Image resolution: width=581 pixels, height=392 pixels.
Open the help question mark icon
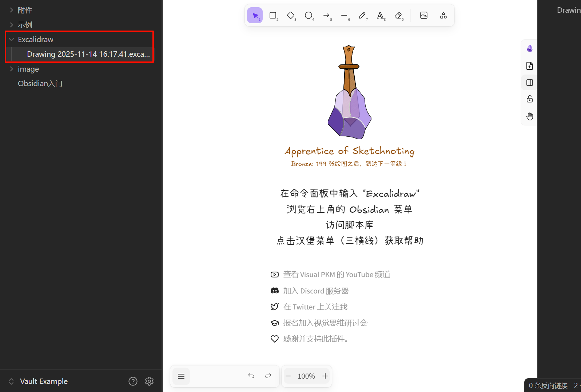click(133, 381)
